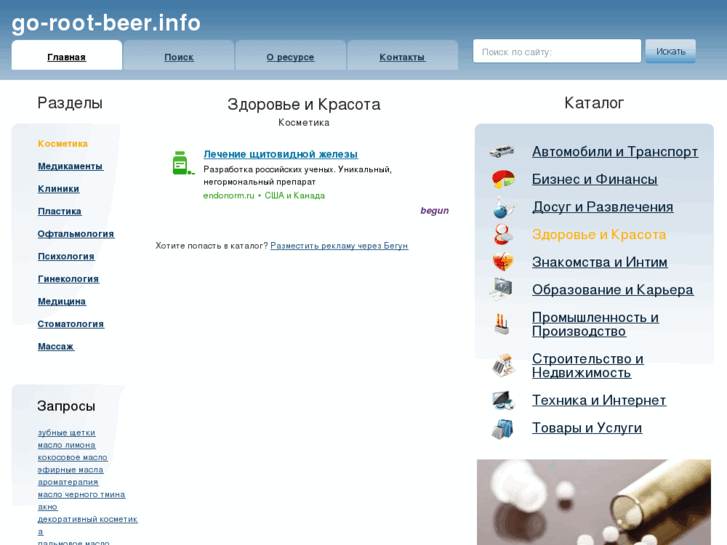Click the Искать search button

670,51
